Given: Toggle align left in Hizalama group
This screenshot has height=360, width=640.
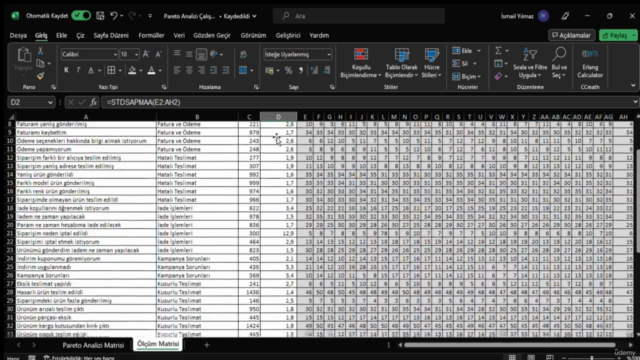Looking at the screenshot, I should point(177,70).
